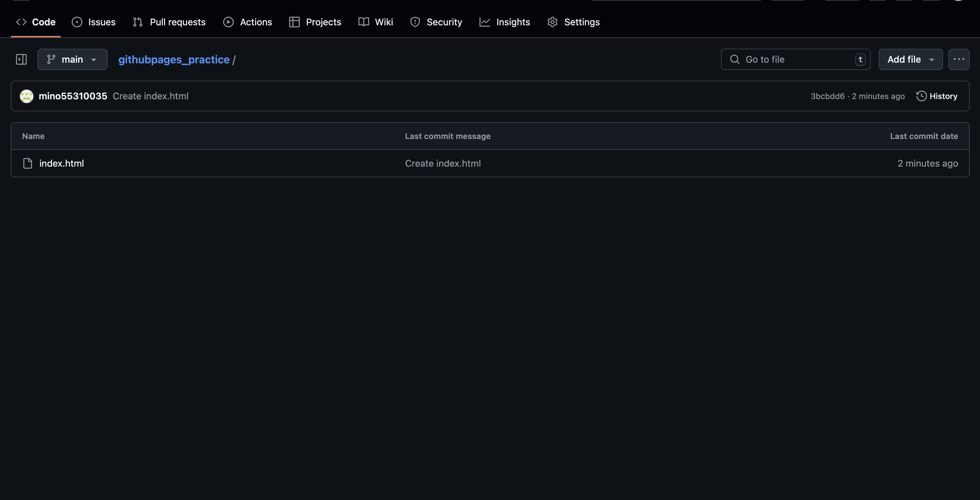Expand the Add file dropdown

click(910, 59)
